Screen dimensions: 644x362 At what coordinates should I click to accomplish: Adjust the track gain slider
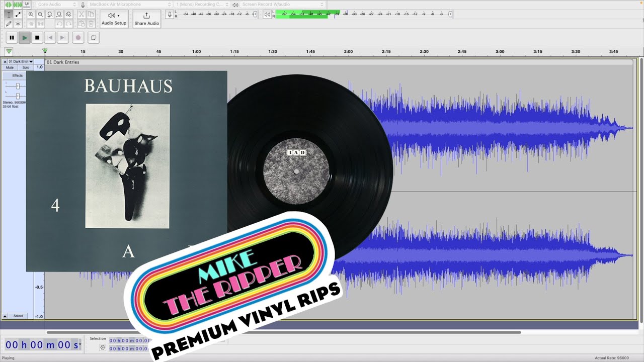(x=18, y=86)
